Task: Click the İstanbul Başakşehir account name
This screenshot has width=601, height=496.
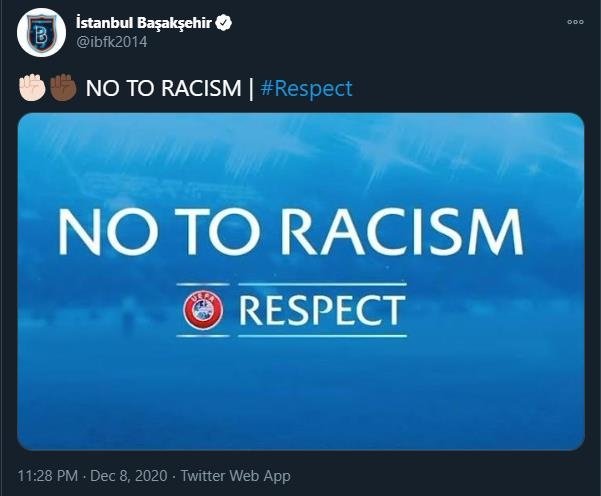Action: (x=144, y=23)
